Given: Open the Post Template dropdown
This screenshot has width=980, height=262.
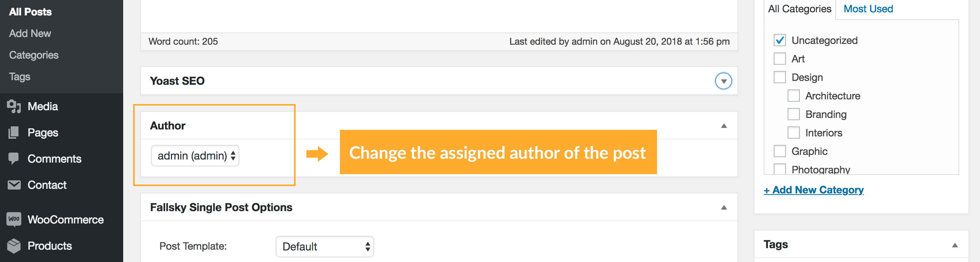Looking at the screenshot, I should click(x=324, y=247).
